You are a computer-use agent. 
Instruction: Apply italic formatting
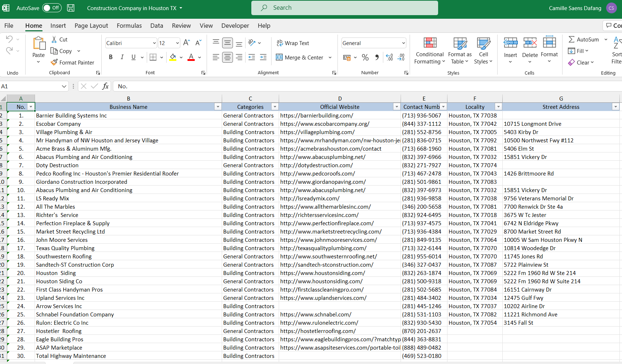122,57
